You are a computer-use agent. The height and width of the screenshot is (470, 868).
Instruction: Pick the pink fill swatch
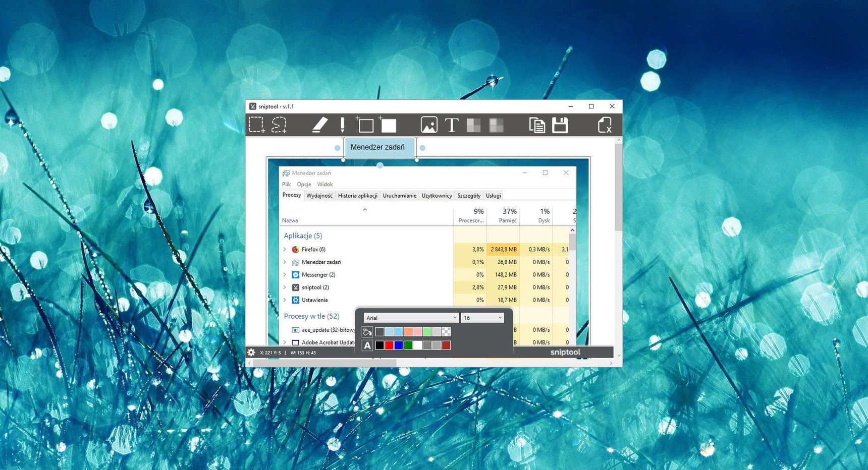click(x=418, y=332)
